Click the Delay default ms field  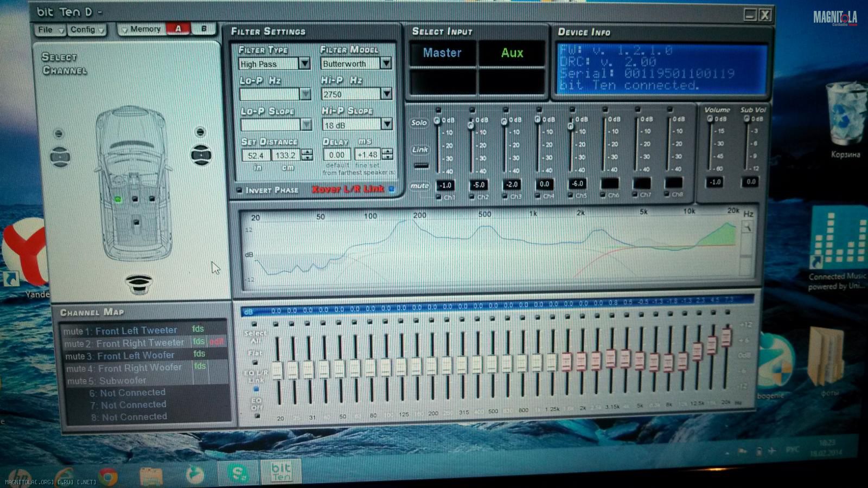336,155
